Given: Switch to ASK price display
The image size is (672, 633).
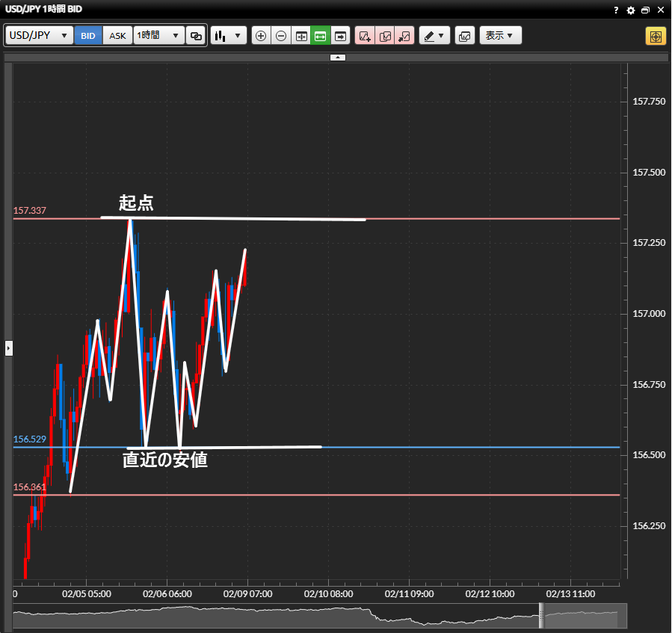Looking at the screenshot, I should click(117, 36).
